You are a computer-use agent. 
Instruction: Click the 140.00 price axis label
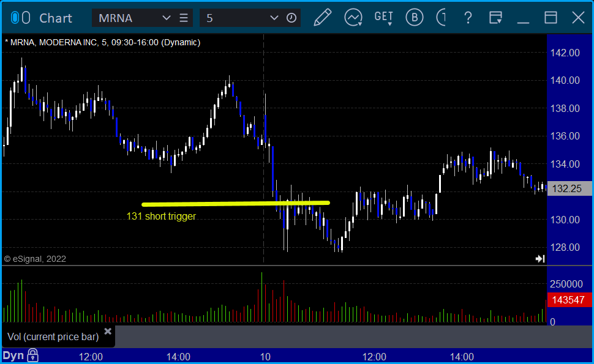pyautogui.click(x=565, y=80)
